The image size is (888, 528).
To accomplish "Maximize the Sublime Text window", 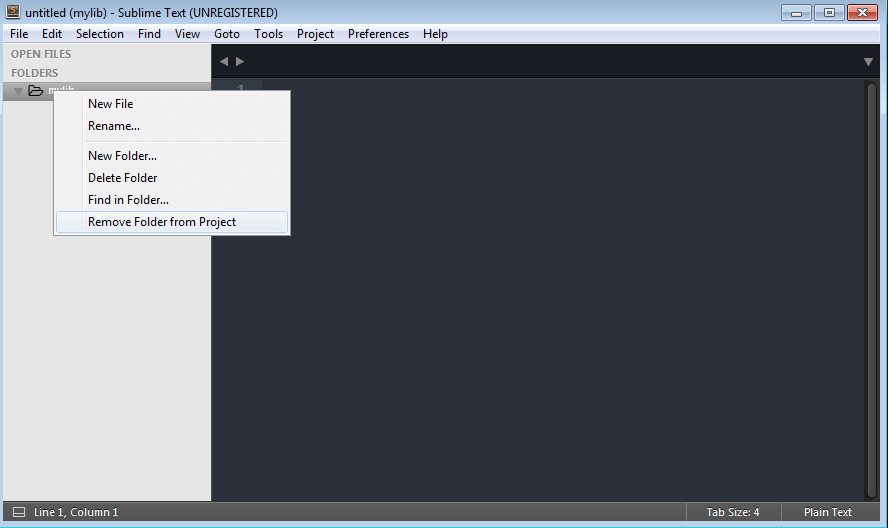I will coord(829,12).
